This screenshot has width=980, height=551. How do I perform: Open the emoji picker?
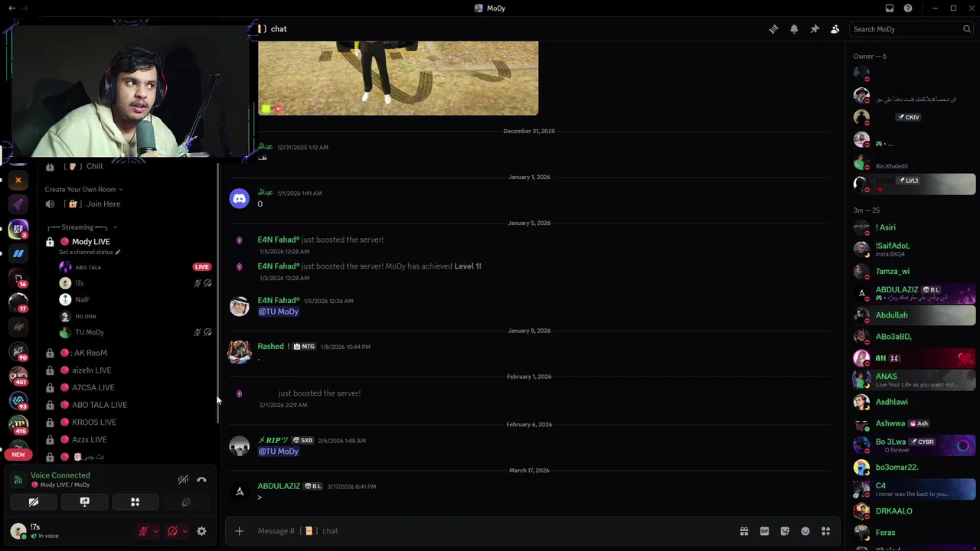(x=805, y=531)
